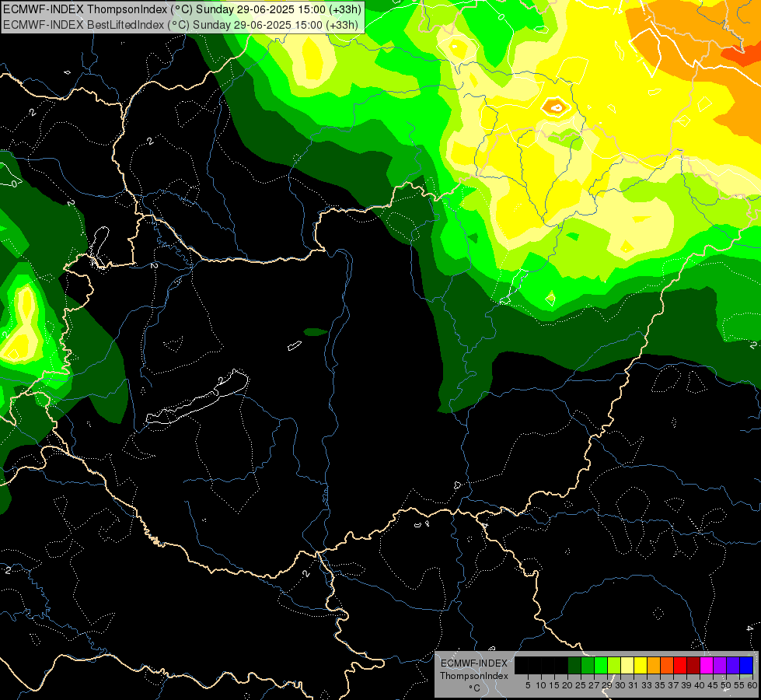Select the red 37–39 legend swatch
The height and width of the screenshot is (700, 761).
[680, 665]
